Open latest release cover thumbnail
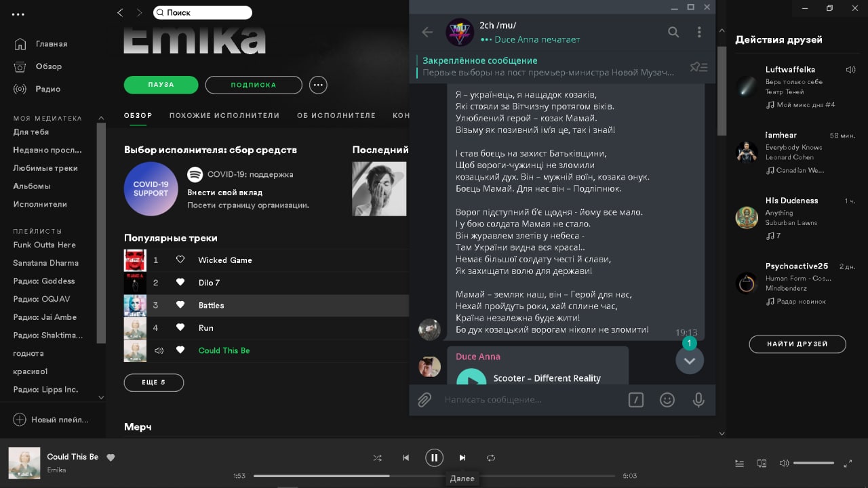Screen dimensions: 868x488 click(x=379, y=188)
